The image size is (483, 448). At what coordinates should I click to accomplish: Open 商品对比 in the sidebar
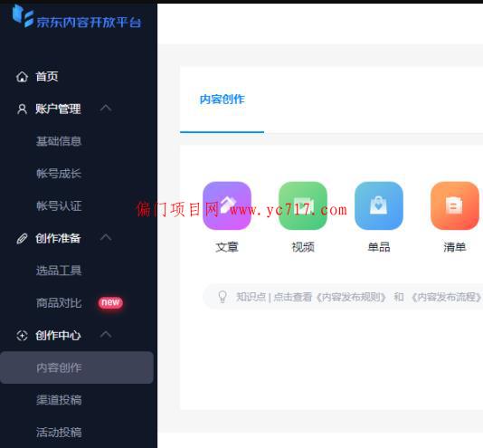[59, 303]
